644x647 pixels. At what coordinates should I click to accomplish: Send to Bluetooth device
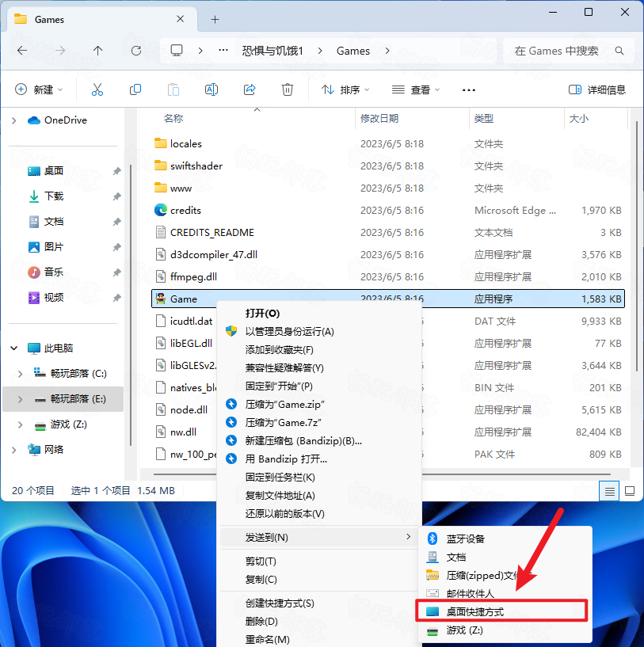tap(505, 539)
